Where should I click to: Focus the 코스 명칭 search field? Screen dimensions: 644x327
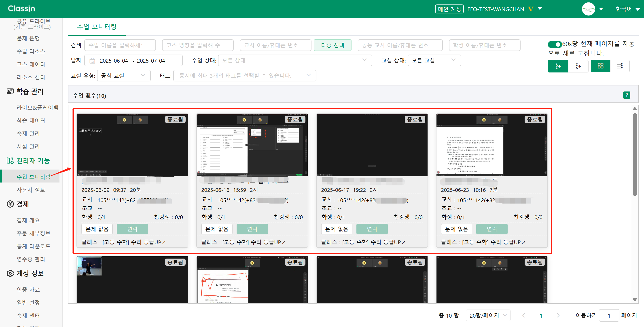pos(198,45)
